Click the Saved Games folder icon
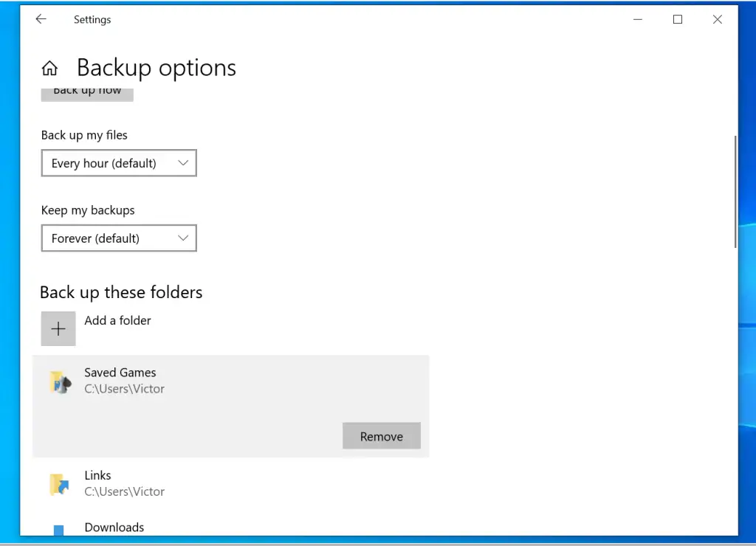This screenshot has height=546, width=756. pyautogui.click(x=59, y=381)
